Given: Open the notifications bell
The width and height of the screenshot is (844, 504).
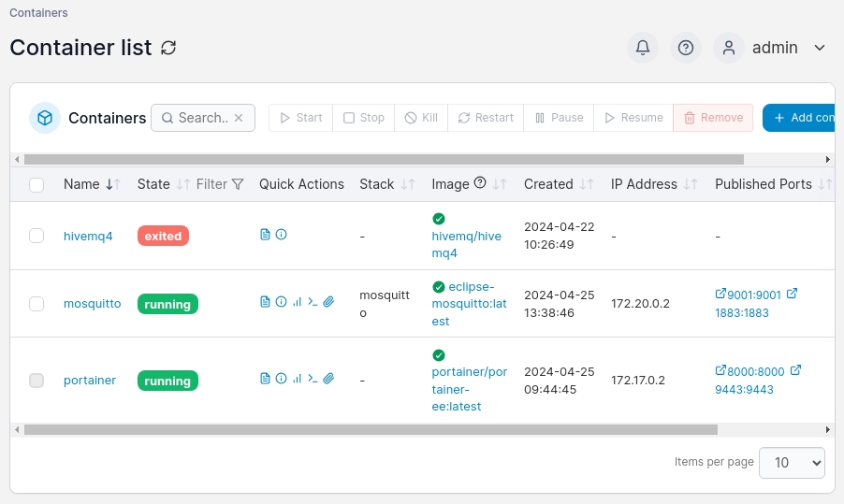Looking at the screenshot, I should coord(642,48).
